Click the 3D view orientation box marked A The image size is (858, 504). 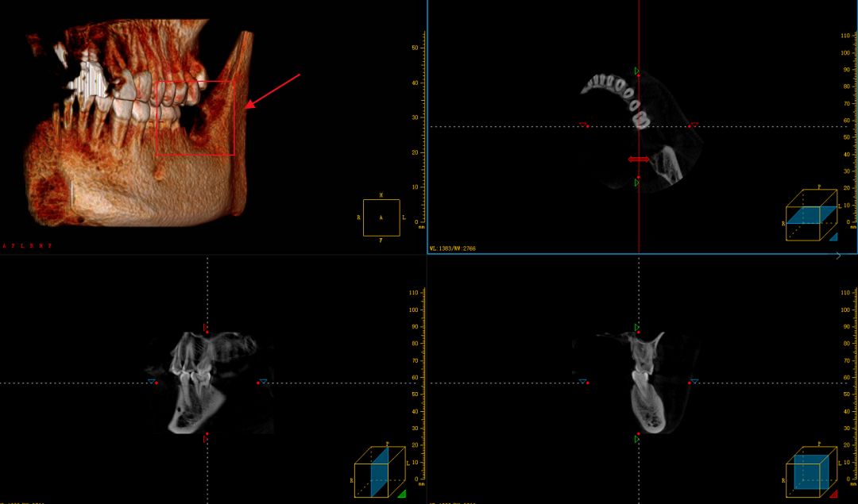(x=381, y=217)
